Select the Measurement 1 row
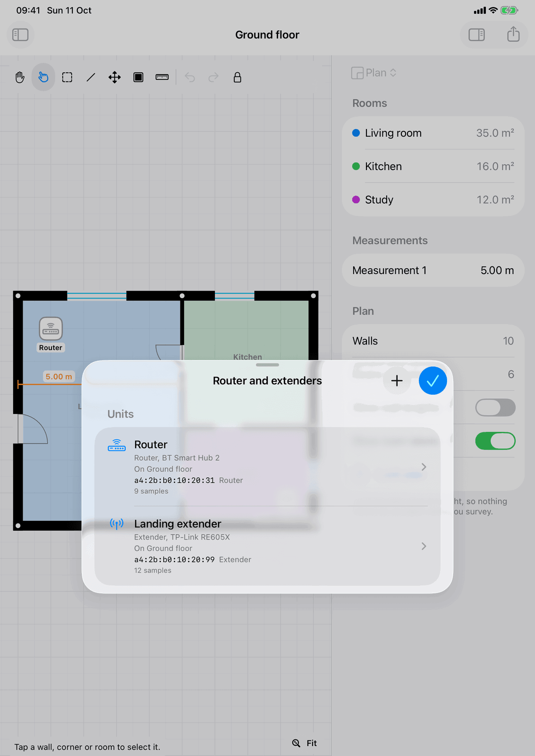The height and width of the screenshot is (756, 535). pyautogui.click(x=433, y=270)
